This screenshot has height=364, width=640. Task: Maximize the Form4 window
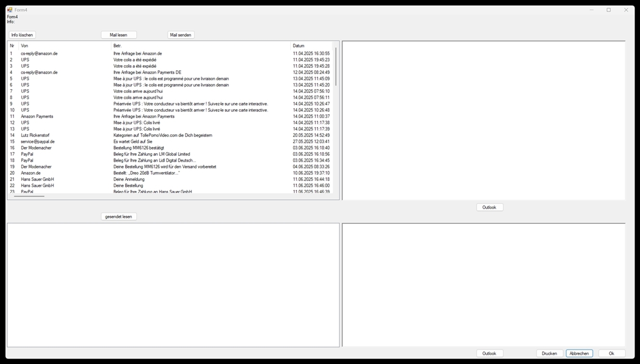[x=609, y=10]
